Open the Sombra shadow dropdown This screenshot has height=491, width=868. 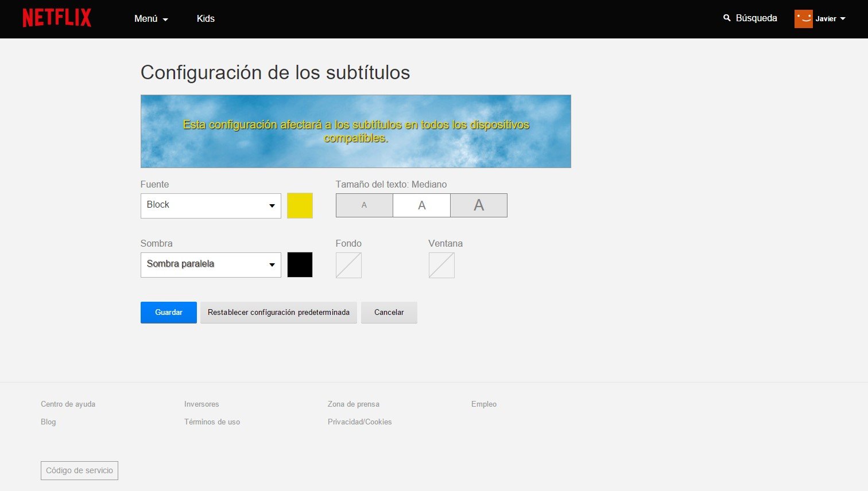[211, 264]
